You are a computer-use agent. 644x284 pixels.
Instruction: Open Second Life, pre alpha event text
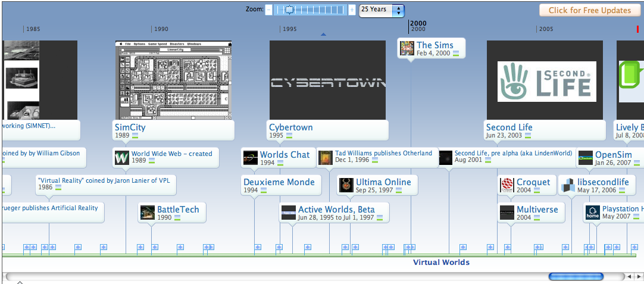pos(513,153)
